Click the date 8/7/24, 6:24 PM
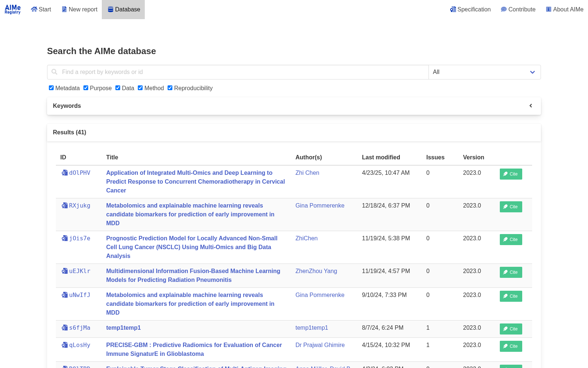588x368 pixels. [383, 328]
